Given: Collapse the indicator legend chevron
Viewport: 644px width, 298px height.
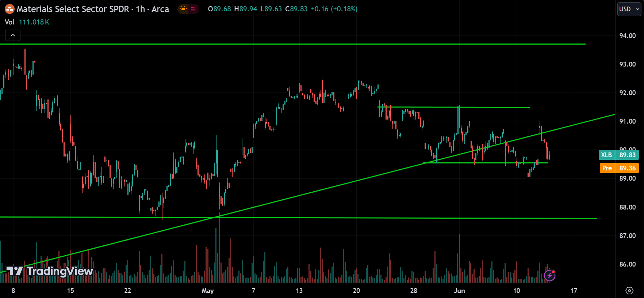Looking at the screenshot, I should [x=13, y=35].
